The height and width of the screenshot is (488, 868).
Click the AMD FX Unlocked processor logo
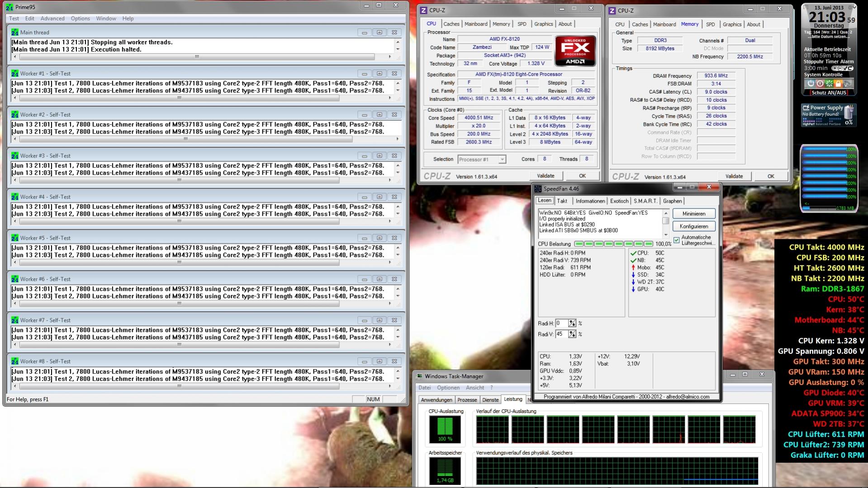tap(575, 51)
